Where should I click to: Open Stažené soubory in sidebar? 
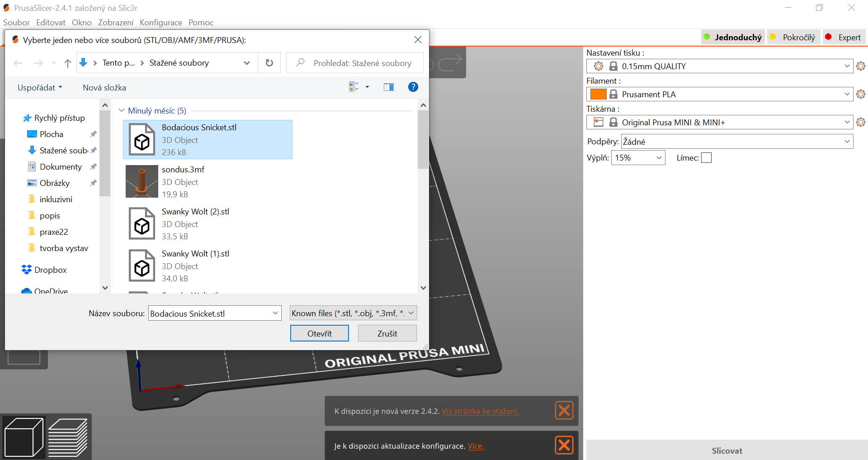tap(59, 151)
